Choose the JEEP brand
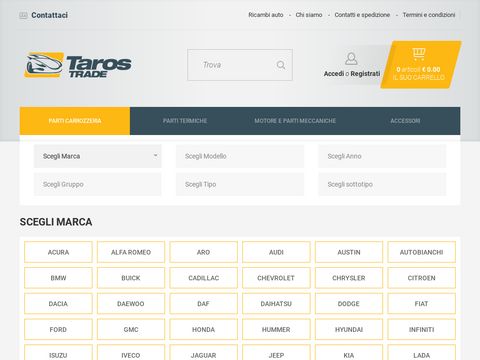This screenshot has width=480, height=360. click(276, 353)
